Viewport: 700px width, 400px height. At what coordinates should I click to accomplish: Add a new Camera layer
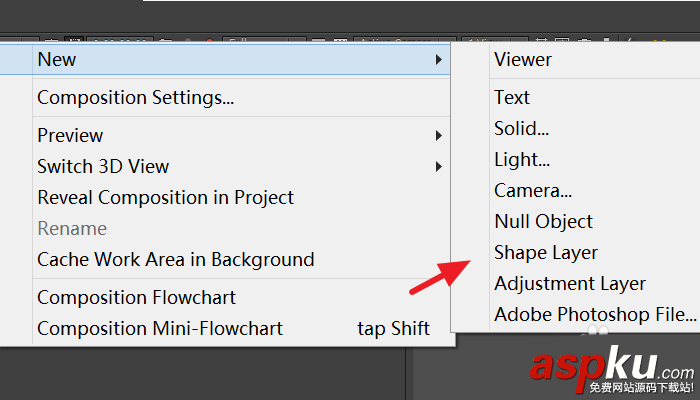click(533, 190)
